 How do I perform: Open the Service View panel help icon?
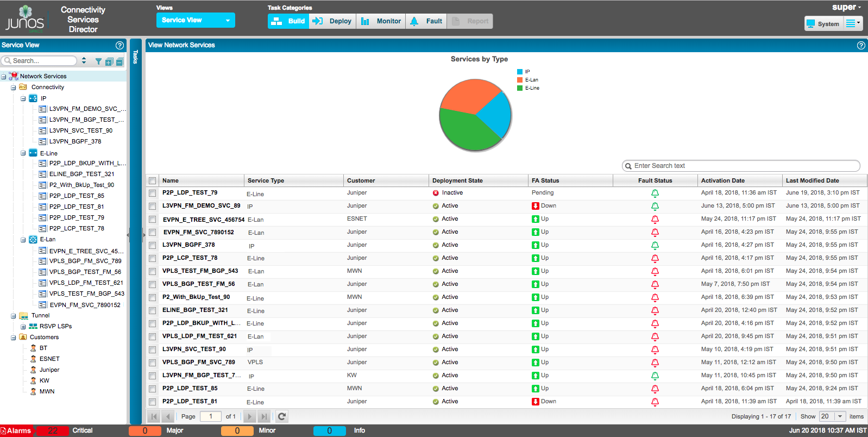(x=119, y=45)
